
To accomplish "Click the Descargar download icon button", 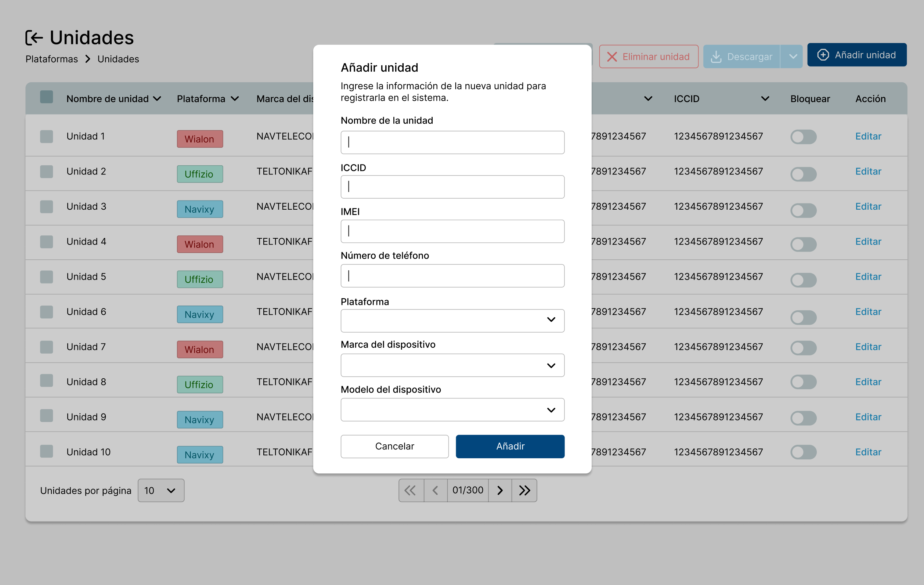I will tap(741, 57).
